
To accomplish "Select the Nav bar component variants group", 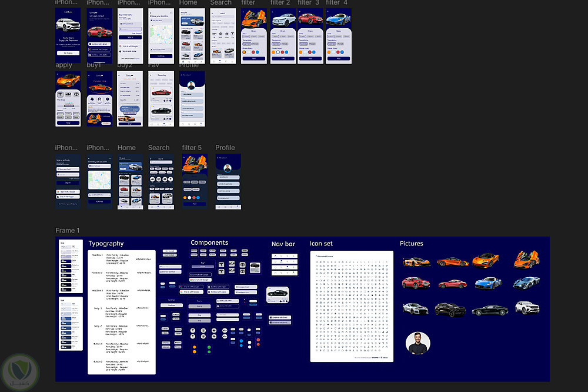I will click(x=284, y=264).
